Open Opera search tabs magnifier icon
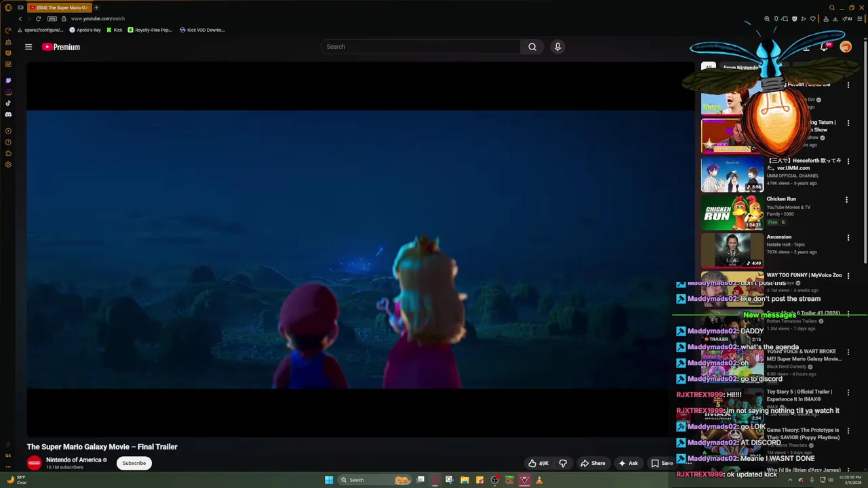Screen dimensions: 868x488 (832, 7)
